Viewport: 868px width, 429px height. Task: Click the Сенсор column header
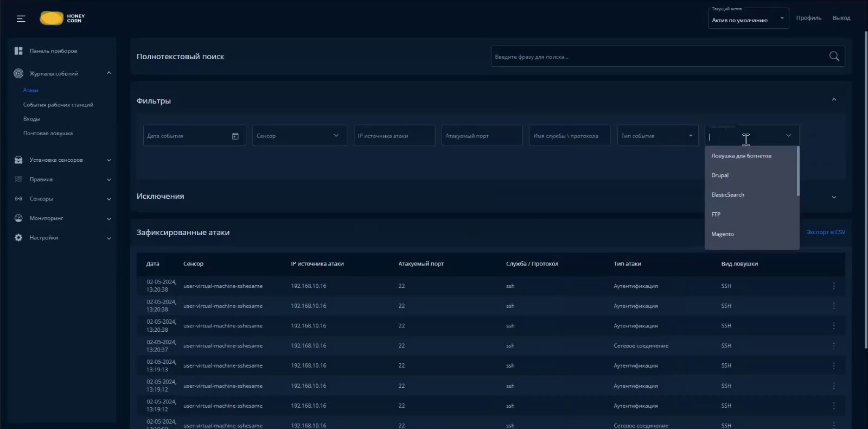point(193,264)
